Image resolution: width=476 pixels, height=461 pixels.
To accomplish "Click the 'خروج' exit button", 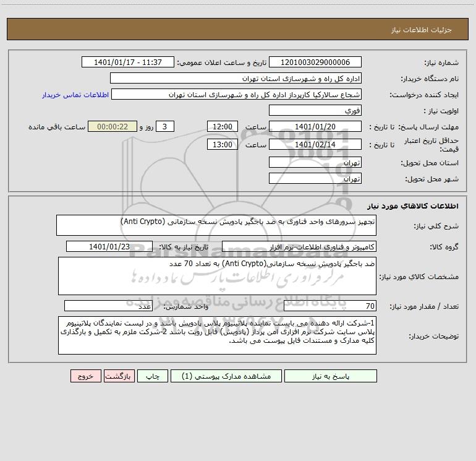I will [85, 376].
